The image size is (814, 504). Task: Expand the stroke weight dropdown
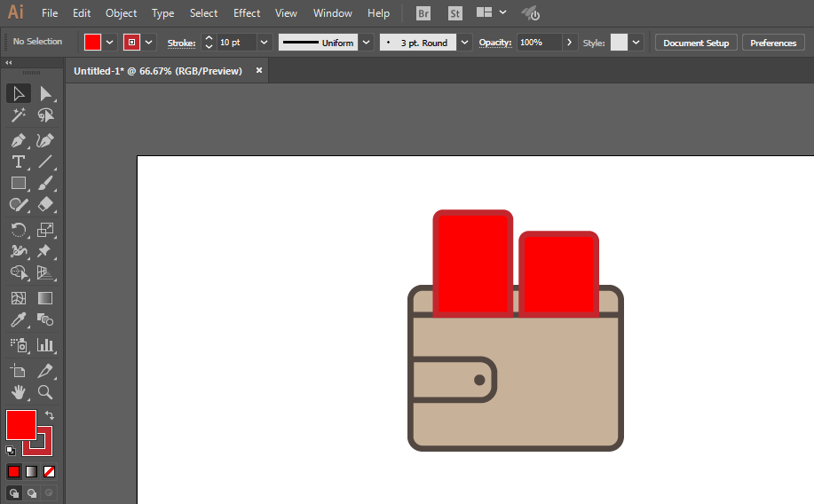coord(264,43)
